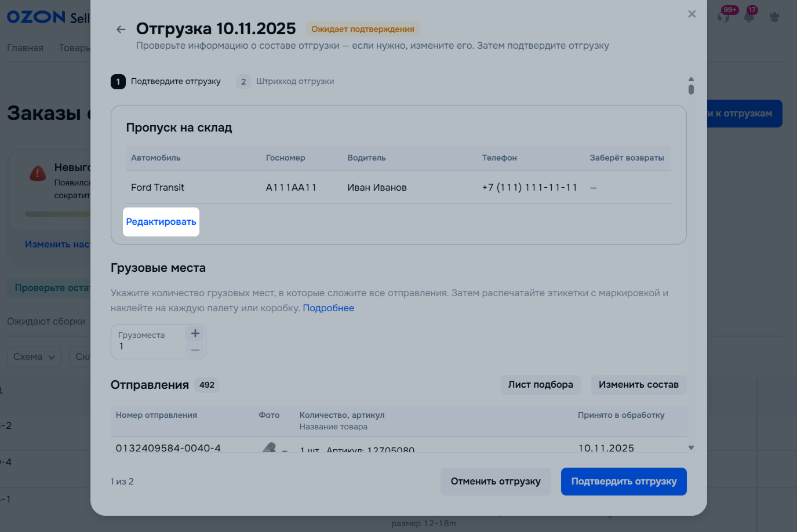Open support chat headset icon
This screenshot has height=532, width=797.
click(x=723, y=16)
